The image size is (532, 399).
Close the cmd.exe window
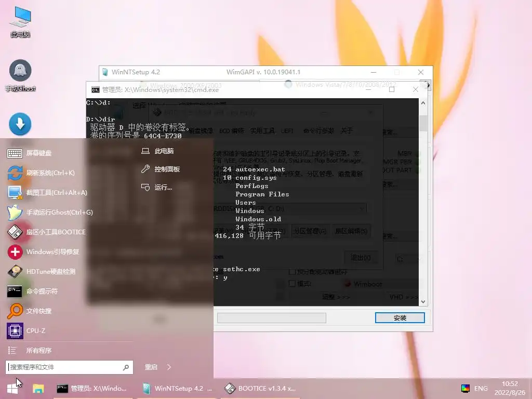coord(415,89)
